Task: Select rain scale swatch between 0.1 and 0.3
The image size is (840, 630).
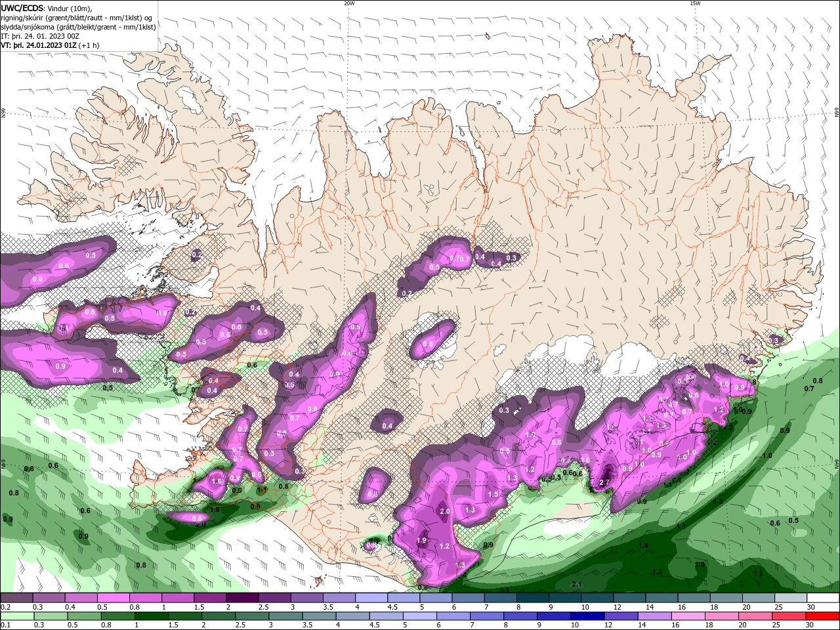Action: click(17, 616)
